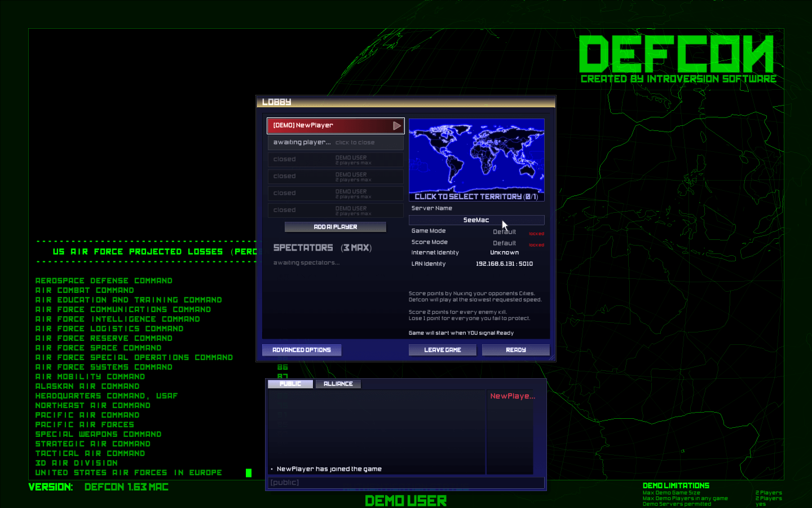Click 'Created by Introversion Software' tagline

(678, 79)
